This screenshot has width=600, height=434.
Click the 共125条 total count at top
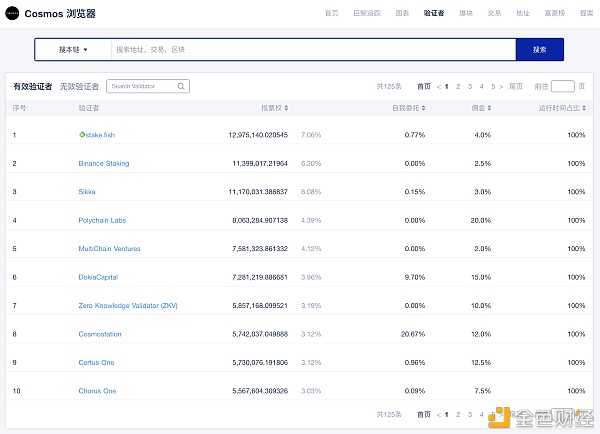click(389, 86)
